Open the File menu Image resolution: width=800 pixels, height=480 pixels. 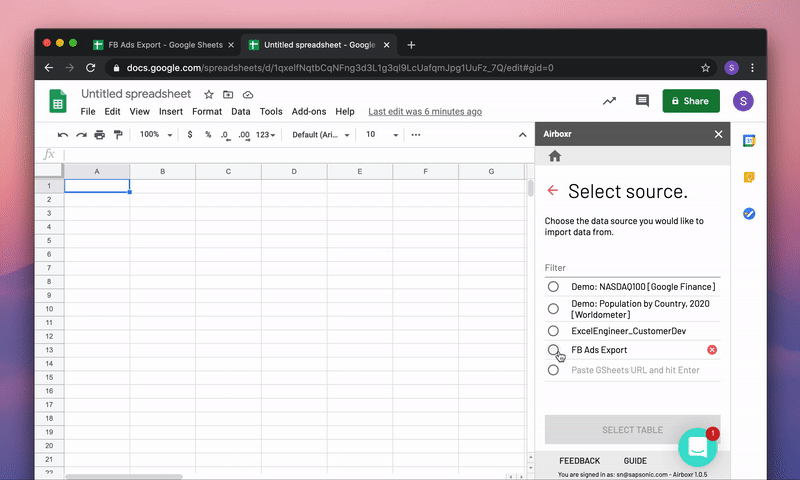(x=88, y=111)
